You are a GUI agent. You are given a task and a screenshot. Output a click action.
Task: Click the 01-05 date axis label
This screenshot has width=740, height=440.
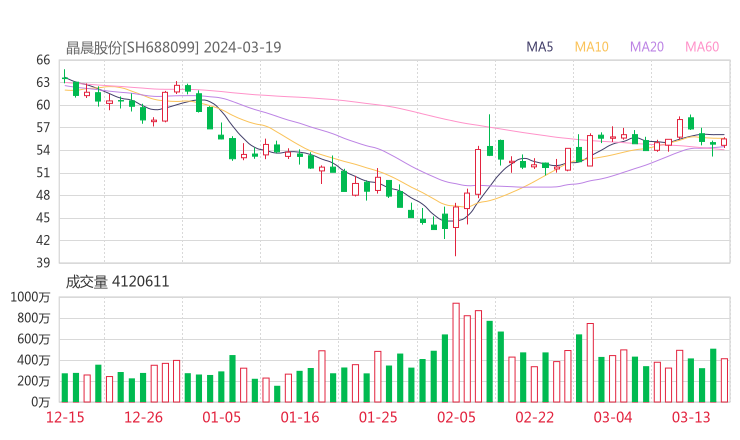221,417
